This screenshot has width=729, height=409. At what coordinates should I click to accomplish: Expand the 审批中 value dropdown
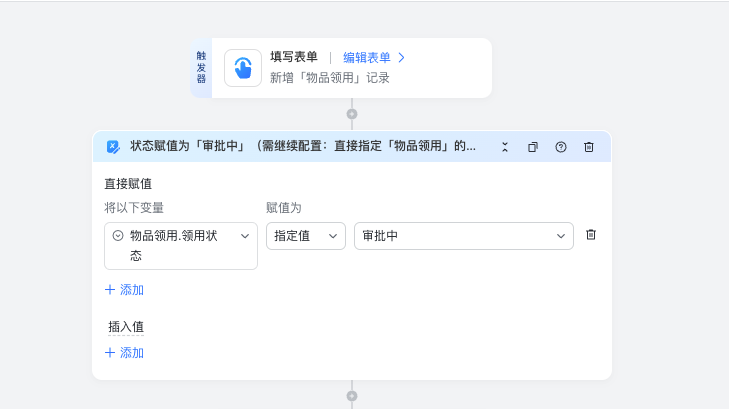click(x=560, y=236)
